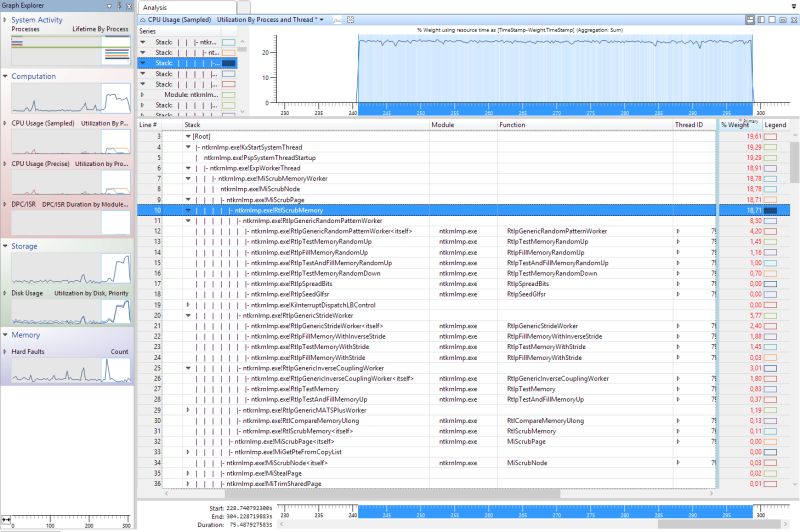800x532 pixels.
Task: Expand the Module: ntkrnlmp series entry
Action: pyautogui.click(x=143, y=94)
